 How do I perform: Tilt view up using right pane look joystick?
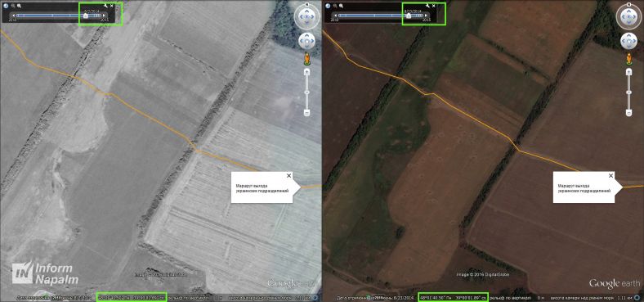pos(628,11)
